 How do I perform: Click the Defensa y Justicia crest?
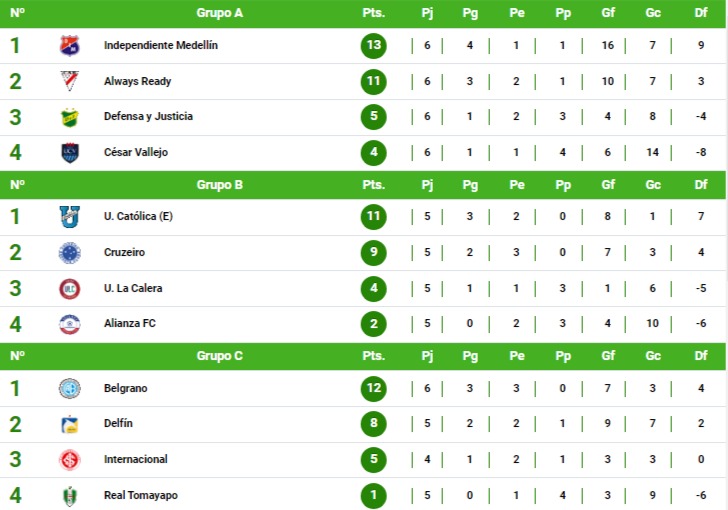coord(69,117)
